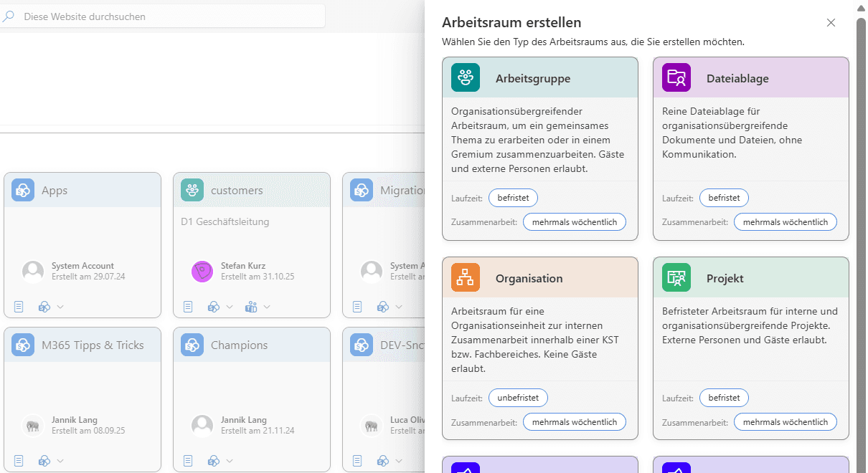868x473 pixels.
Task: Open Stefan Kurz's profile avatar
Action: [x=202, y=270]
